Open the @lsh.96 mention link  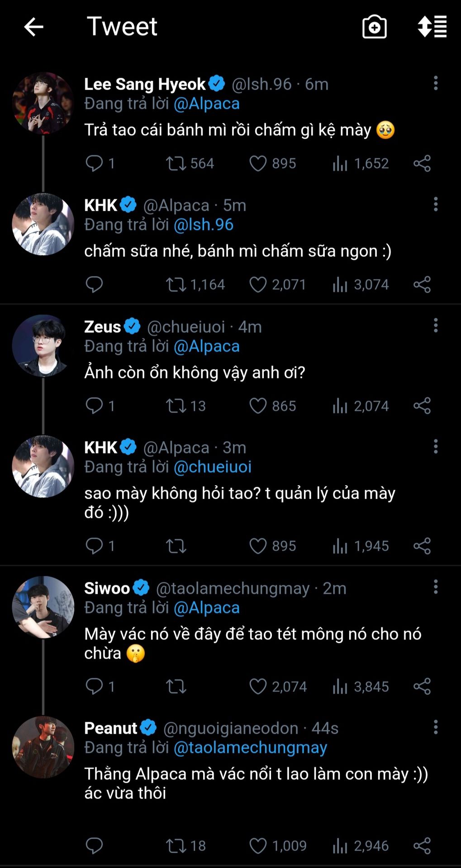pyautogui.click(x=204, y=225)
